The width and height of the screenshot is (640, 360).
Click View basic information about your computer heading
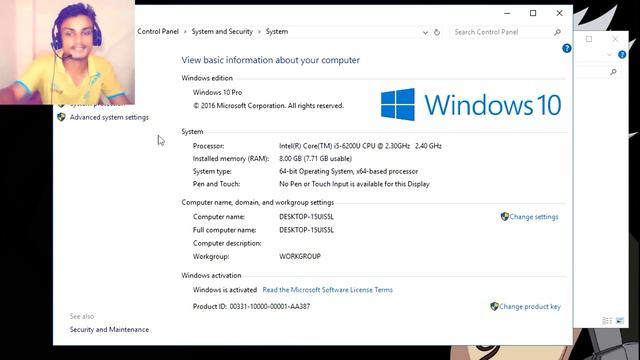[271, 60]
